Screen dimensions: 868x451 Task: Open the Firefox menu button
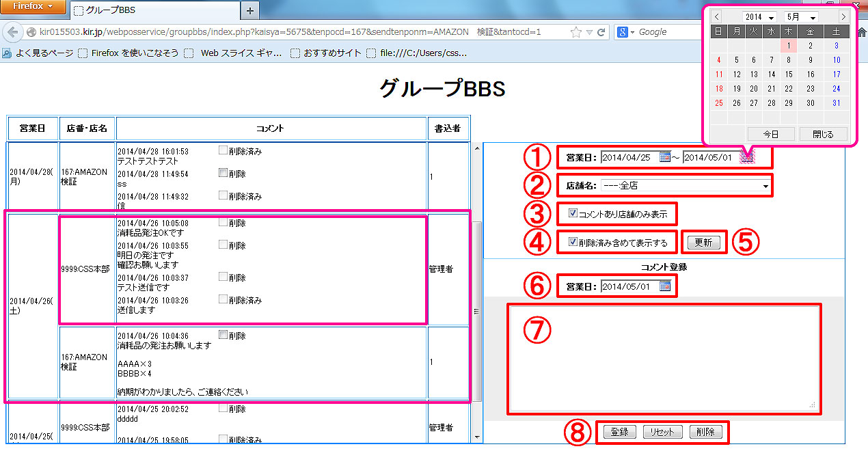pos(33,7)
